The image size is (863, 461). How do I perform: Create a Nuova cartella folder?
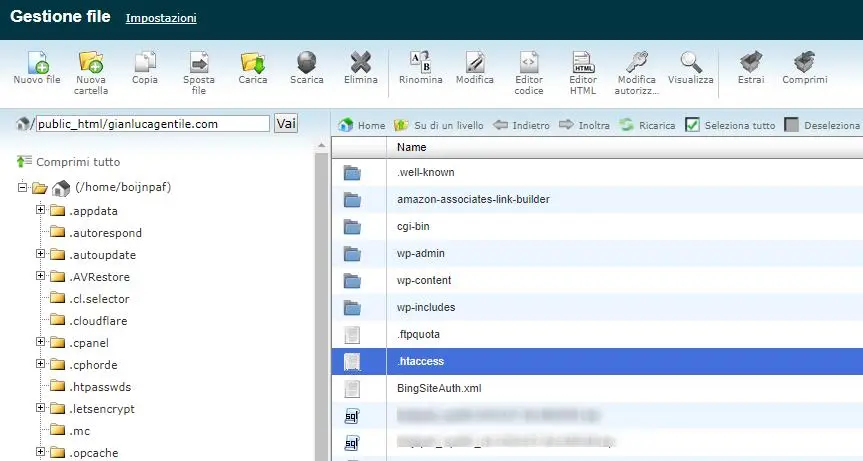coord(91,73)
